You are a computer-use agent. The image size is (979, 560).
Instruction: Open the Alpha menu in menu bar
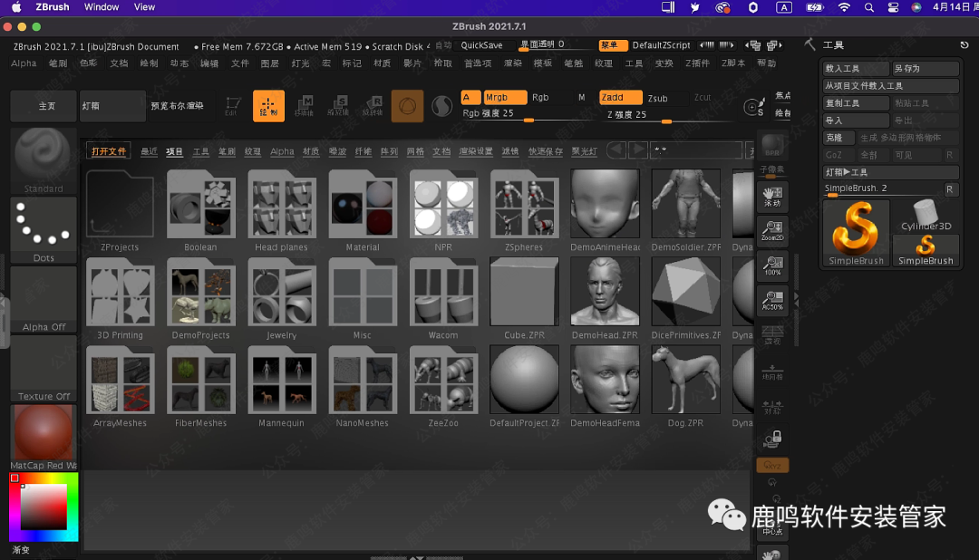(x=24, y=63)
